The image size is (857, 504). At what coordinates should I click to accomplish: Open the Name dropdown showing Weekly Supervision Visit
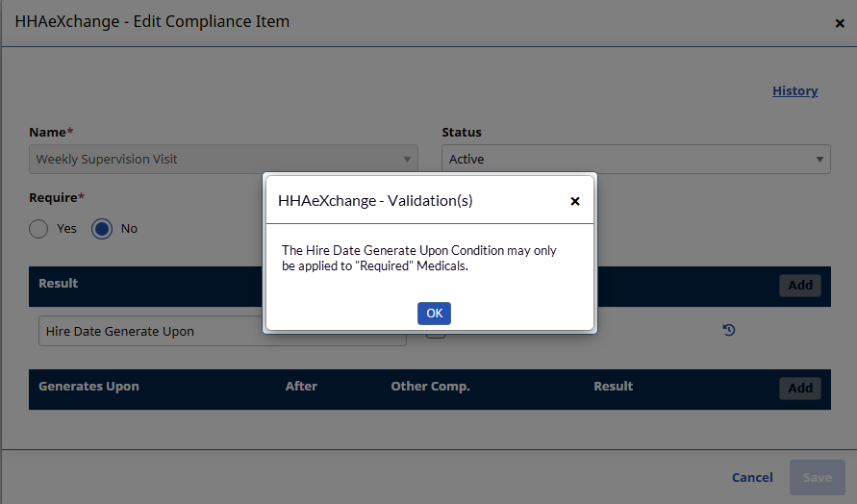coord(223,160)
